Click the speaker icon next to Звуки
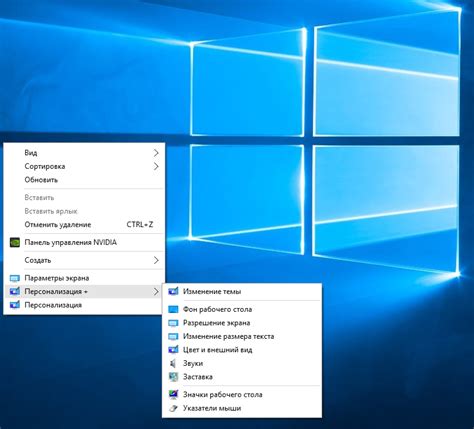This screenshot has height=429, width=474. 173,363
